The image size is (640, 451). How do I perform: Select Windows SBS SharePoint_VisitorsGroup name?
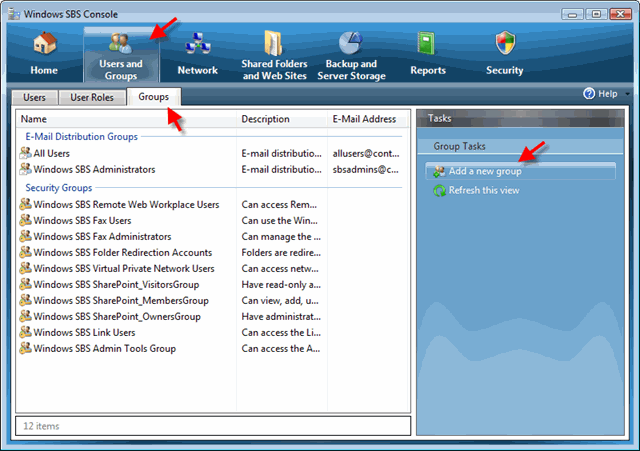coord(116,284)
